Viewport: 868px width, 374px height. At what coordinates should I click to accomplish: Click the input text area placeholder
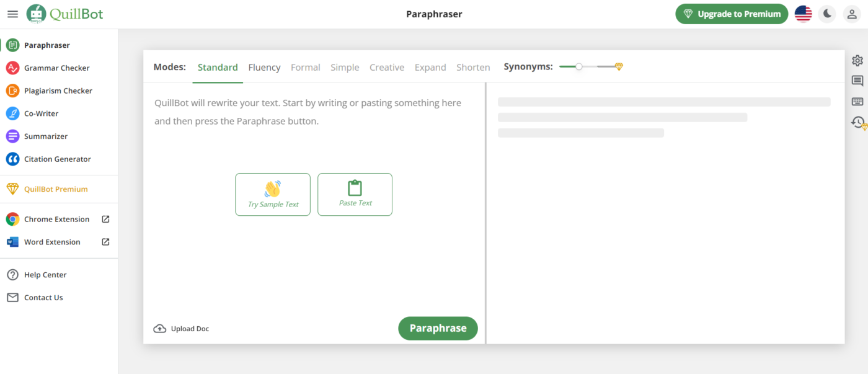point(308,112)
